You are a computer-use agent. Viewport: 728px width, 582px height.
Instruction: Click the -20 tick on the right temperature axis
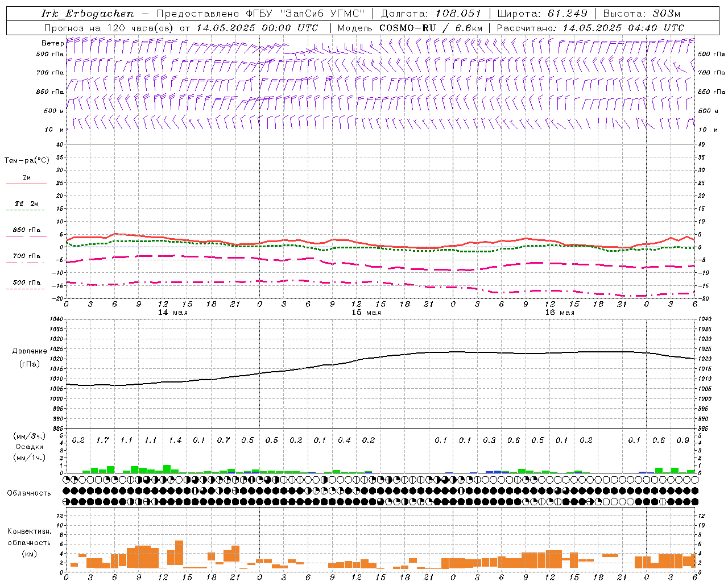[703, 299]
